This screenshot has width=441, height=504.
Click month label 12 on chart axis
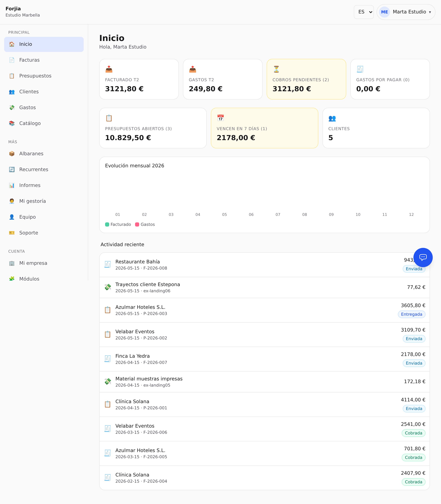click(x=411, y=215)
